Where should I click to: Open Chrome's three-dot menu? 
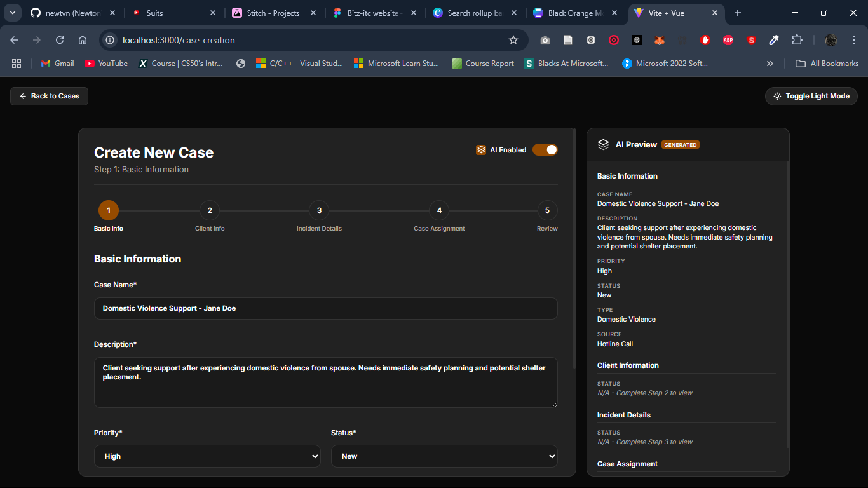(x=854, y=40)
